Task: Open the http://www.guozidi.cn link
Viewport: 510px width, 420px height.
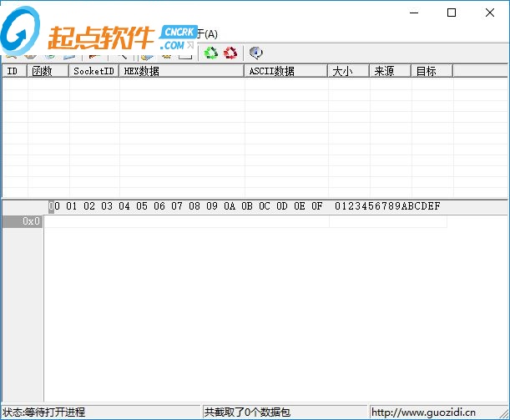Action: coord(423,412)
